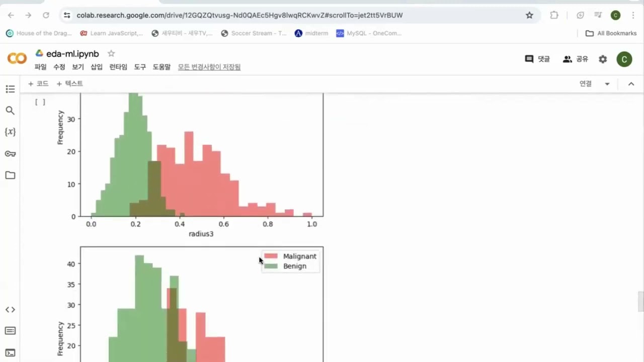Open the 댓글 comments button
The height and width of the screenshot is (362, 644).
[x=537, y=59]
